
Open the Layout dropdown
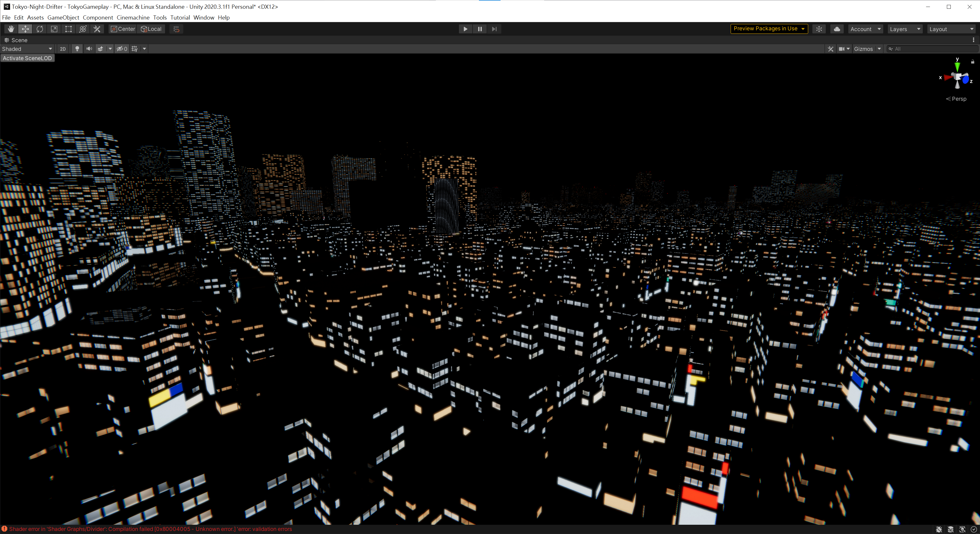[x=952, y=29]
